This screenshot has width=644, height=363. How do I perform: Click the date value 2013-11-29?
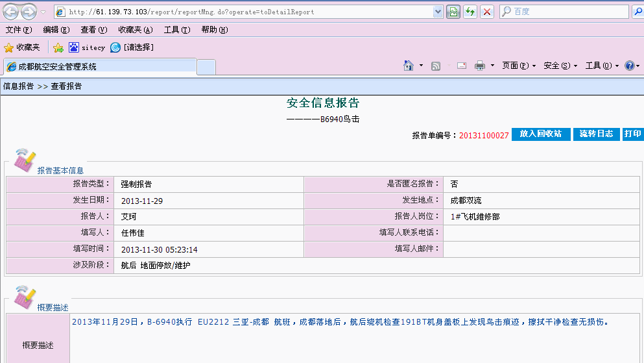pyautogui.click(x=142, y=201)
